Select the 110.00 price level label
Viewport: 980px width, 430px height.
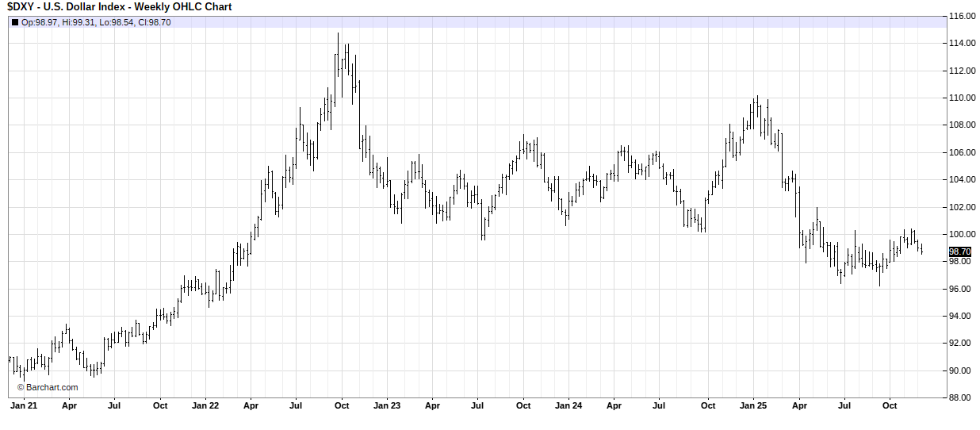pyautogui.click(x=963, y=98)
